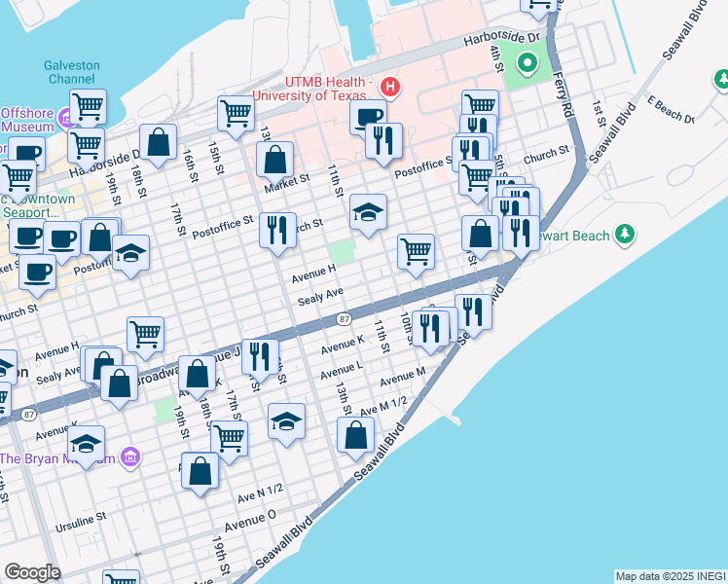Viewport: 728px width, 584px height.
Task: Click the UTMB Health - University of Texas label
Action: click(x=315, y=89)
